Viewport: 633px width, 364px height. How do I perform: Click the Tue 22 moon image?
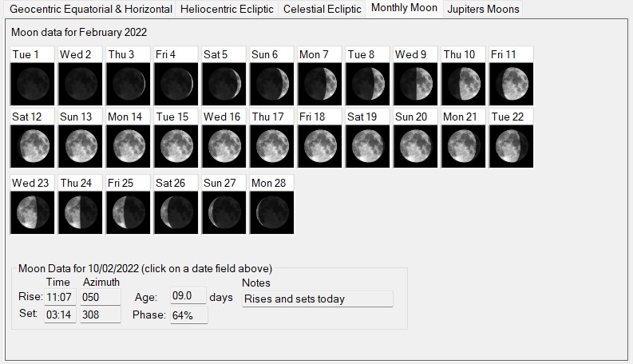point(512,146)
